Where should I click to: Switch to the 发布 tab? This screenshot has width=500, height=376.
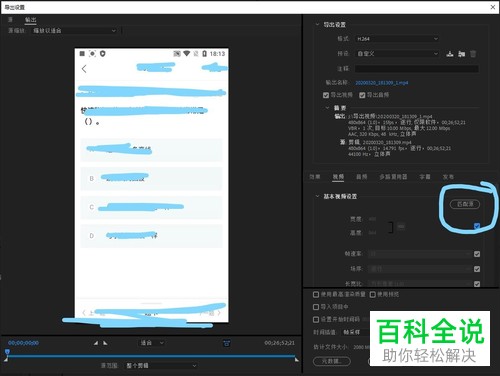click(448, 177)
